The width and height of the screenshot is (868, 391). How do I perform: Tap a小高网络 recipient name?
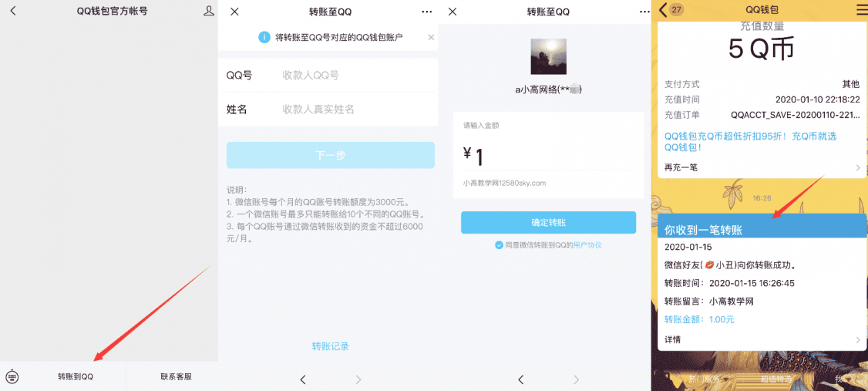pyautogui.click(x=549, y=89)
